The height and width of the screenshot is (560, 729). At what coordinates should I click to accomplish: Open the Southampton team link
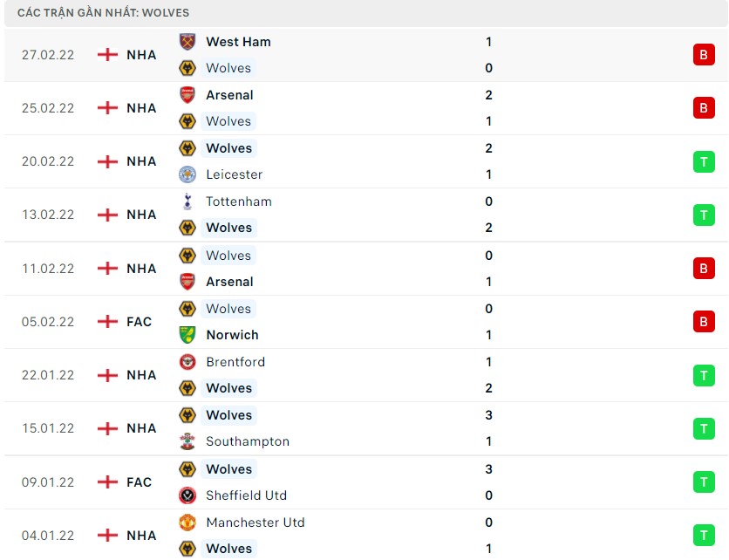coord(248,441)
